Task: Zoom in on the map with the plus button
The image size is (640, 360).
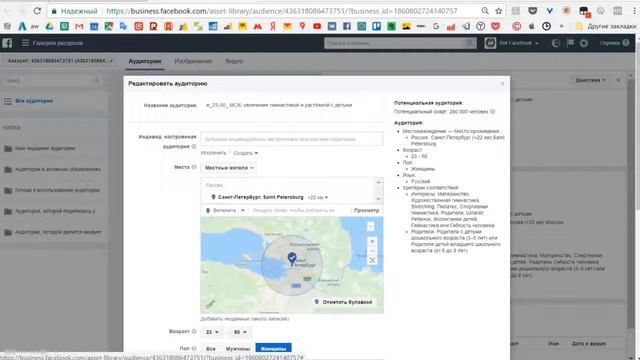Action: pos(372,241)
